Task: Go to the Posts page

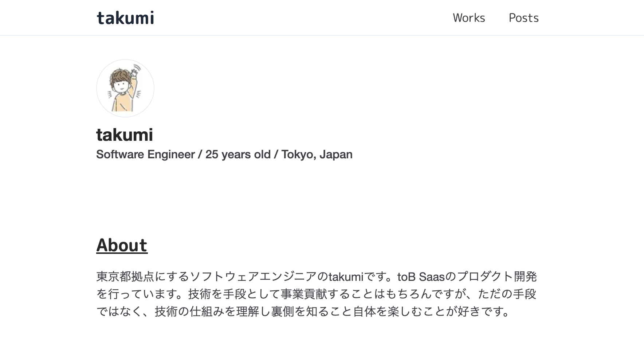Action: click(x=523, y=18)
